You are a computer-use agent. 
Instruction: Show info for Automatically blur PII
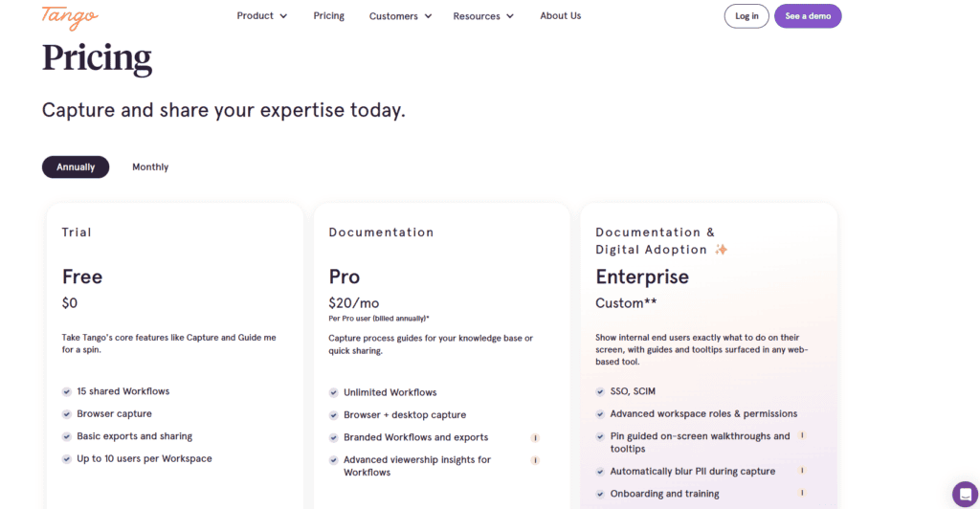[x=802, y=471]
